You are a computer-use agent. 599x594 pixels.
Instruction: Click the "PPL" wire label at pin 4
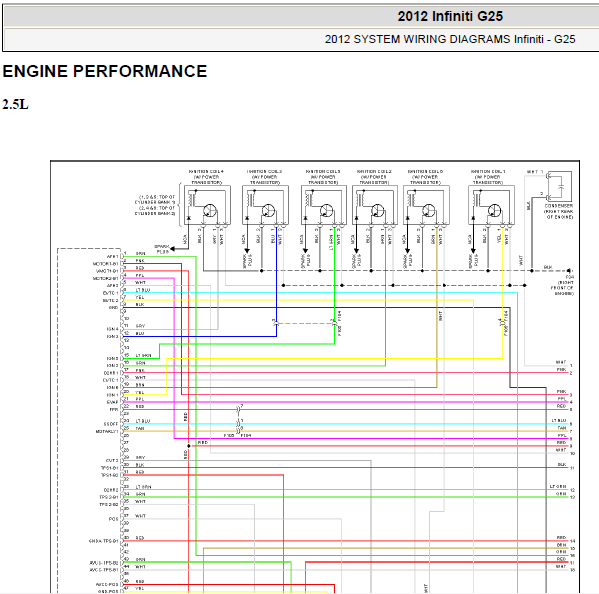[140, 275]
